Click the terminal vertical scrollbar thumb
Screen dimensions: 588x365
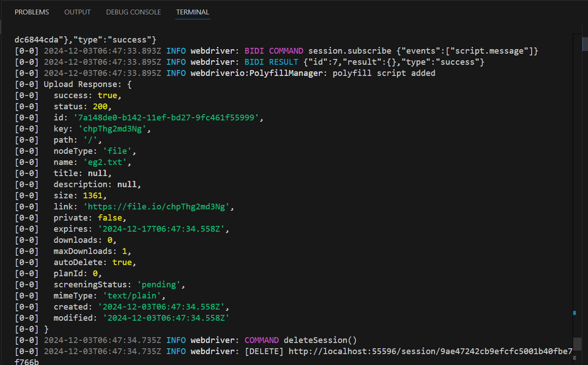pyautogui.click(x=577, y=344)
